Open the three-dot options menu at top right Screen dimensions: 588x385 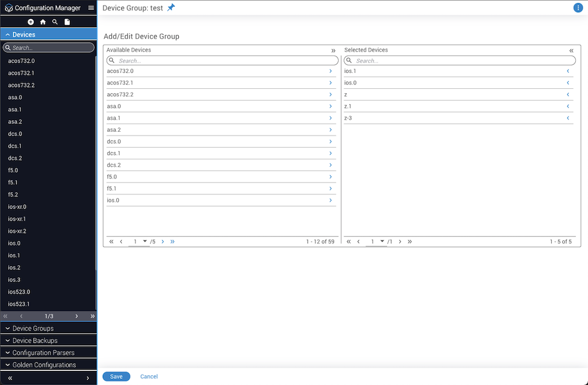(578, 8)
